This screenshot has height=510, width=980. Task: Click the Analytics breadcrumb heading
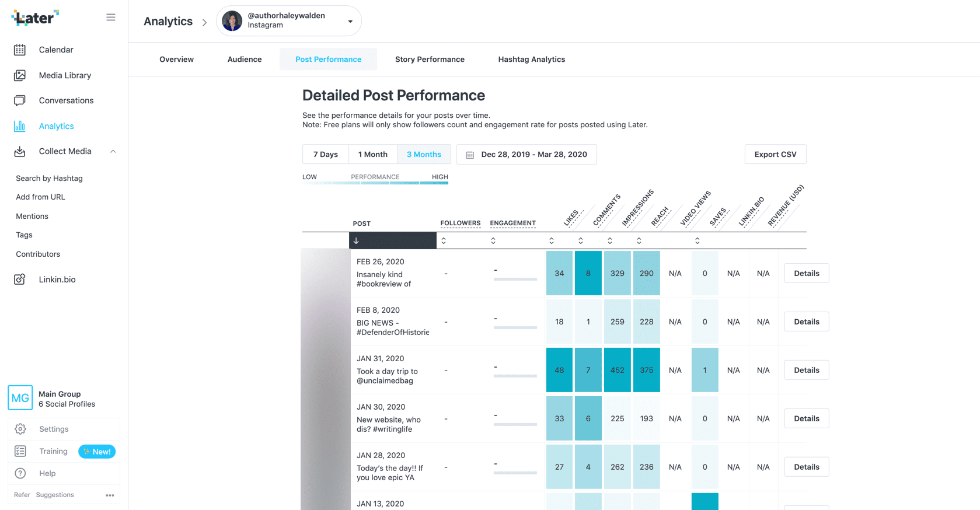pos(168,22)
